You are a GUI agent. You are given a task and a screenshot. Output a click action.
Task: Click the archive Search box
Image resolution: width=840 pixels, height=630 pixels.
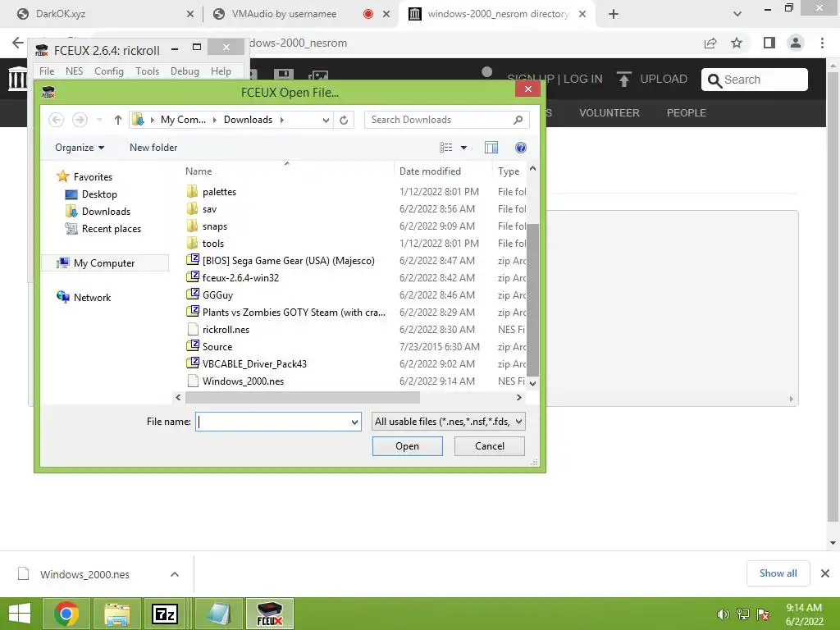click(755, 80)
